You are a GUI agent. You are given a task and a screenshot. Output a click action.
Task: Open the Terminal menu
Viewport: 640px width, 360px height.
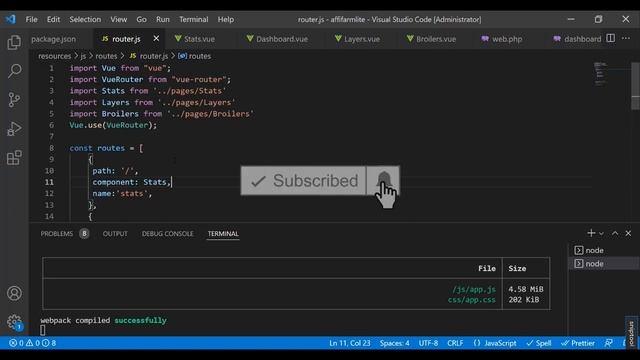[193, 19]
